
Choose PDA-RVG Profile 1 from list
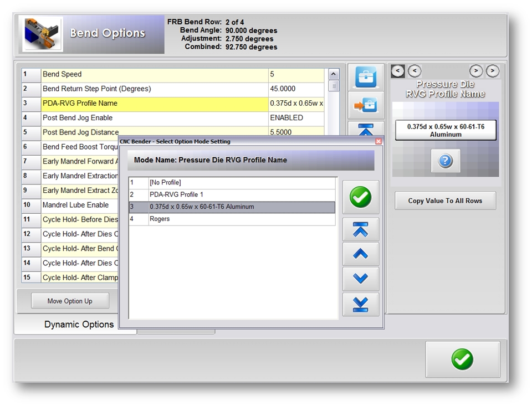coord(233,195)
